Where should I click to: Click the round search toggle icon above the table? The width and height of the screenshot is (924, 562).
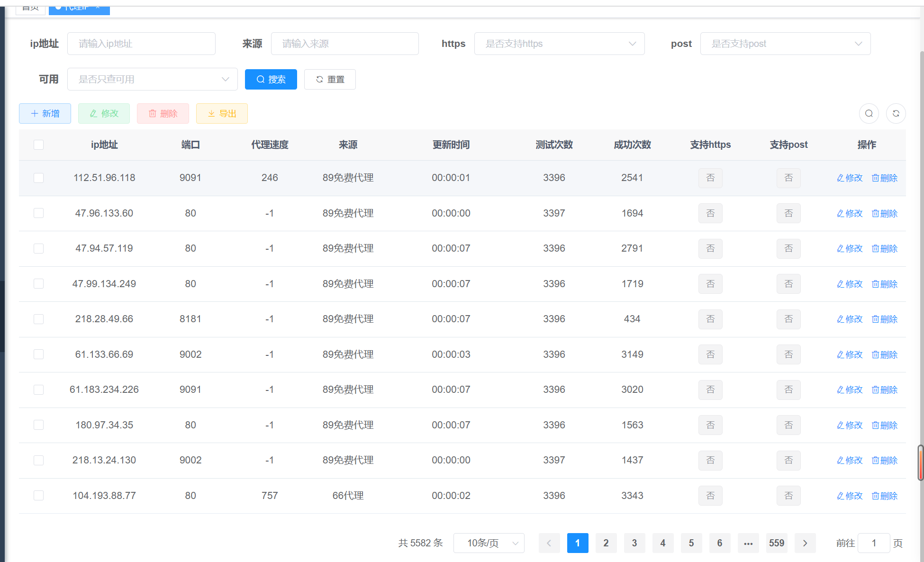point(869,113)
